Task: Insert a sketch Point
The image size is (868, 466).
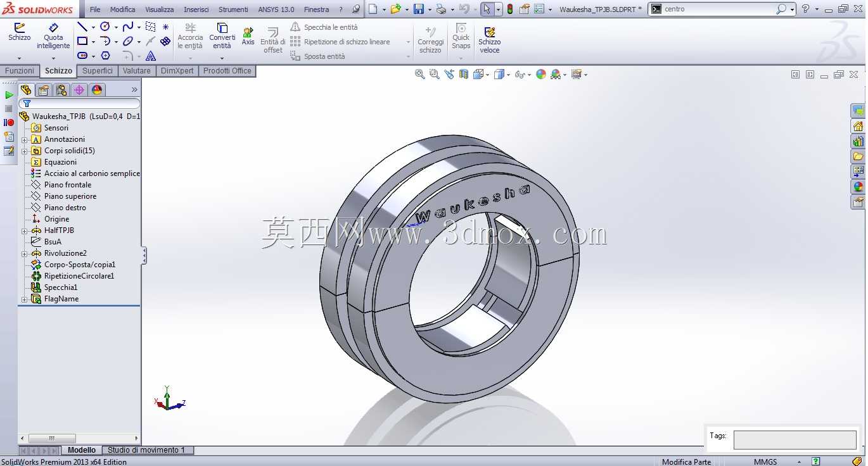Action: [165, 27]
